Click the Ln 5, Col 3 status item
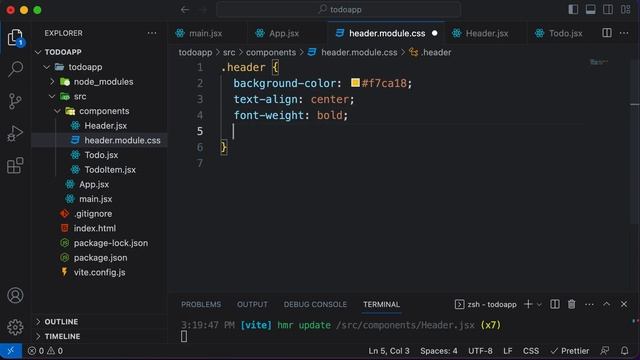640x360 pixels. point(389,351)
